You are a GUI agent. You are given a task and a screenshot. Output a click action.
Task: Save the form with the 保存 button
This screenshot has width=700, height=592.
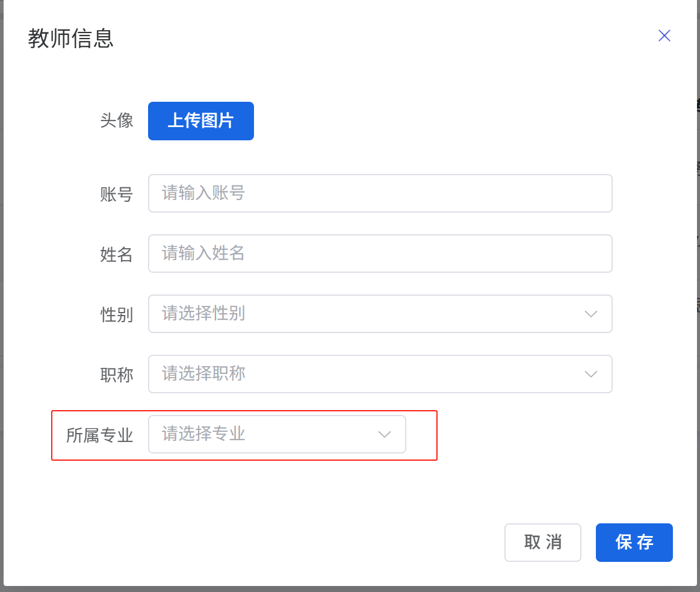pyautogui.click(x=634, y=543)
